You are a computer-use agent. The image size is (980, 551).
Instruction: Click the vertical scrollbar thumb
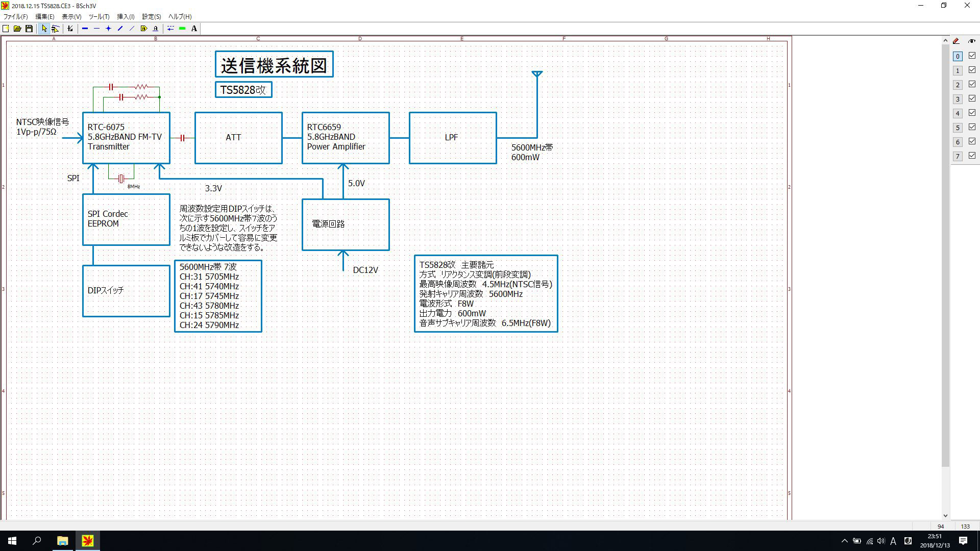pos(945,255)
